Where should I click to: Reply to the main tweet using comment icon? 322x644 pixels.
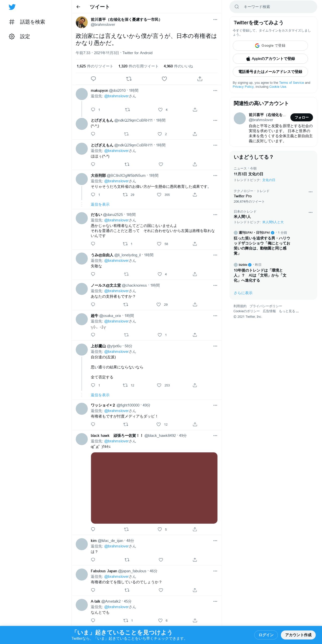point(93,79)
